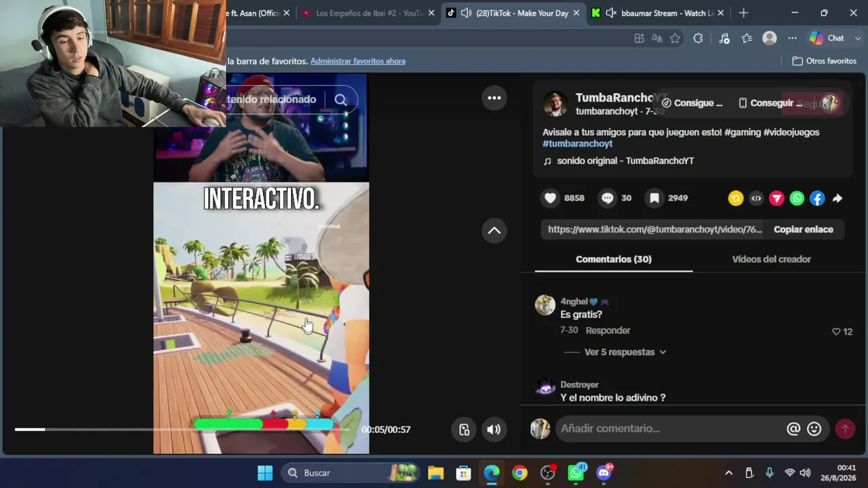
Task: Open browser extensions puzzle icon
Action: 698,39
